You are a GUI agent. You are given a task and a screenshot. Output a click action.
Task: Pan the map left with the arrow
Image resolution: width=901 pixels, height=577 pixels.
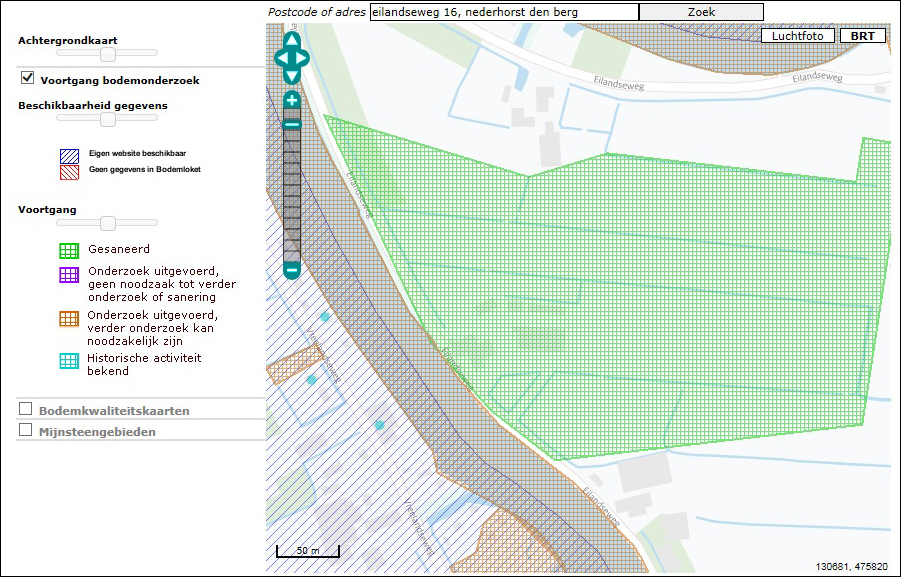(x=282, y=58)
